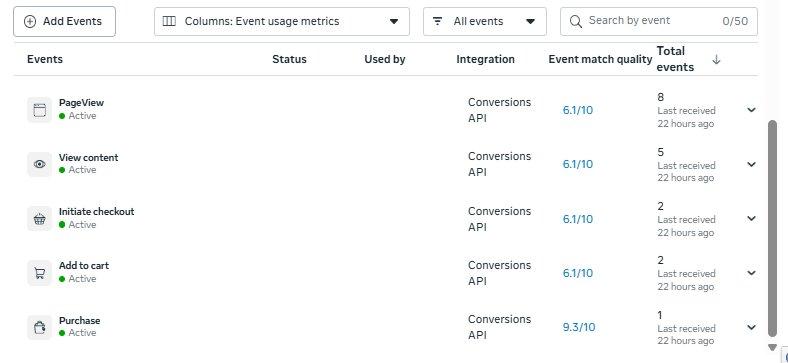
Task: Click the Status column header
Action: (x=289, y=59)
